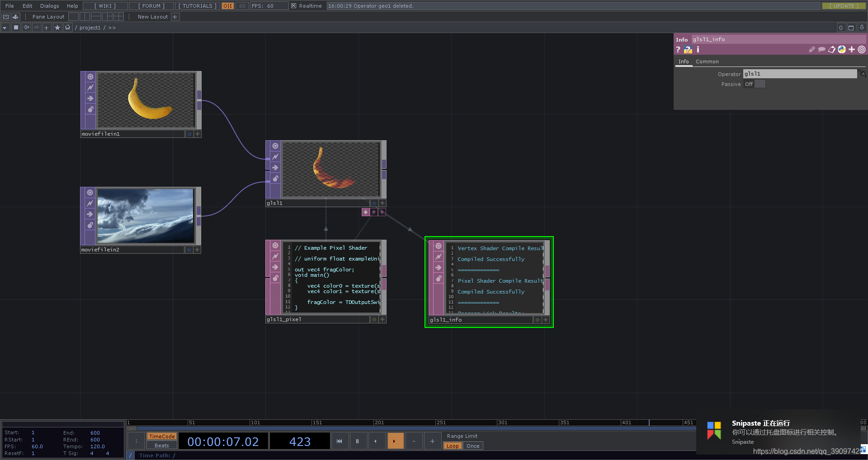This screenshot has height=460, width=868.
Task: Click the comment bubble icon in the Info panel header
Action: click(821, 50)
